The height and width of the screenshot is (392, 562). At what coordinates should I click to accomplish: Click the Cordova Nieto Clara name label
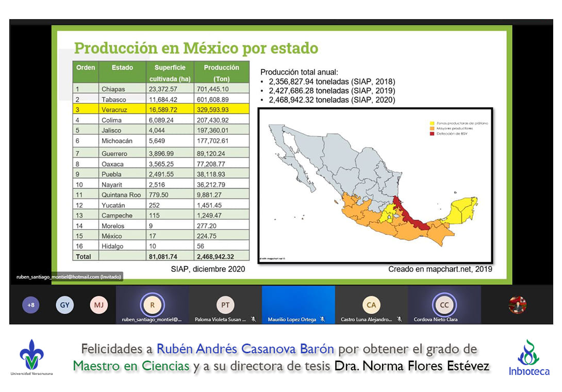tap(436, 319)
